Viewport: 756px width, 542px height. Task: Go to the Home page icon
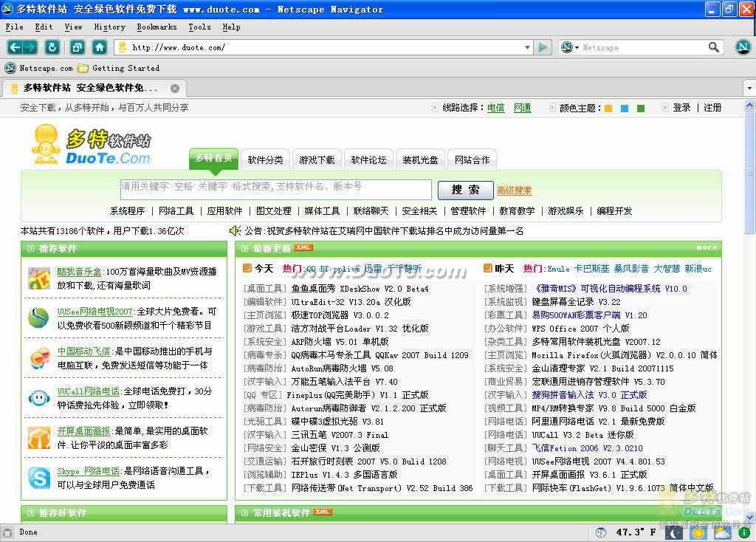(x=100, y=47)
